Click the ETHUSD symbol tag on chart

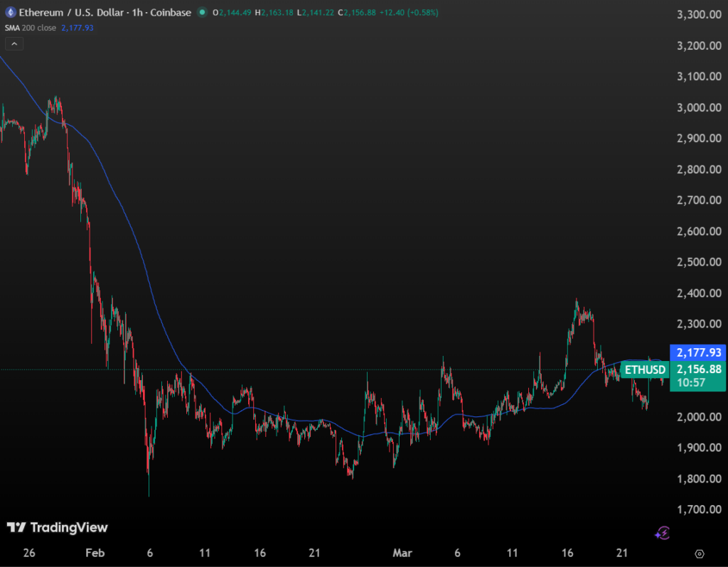pos(646,369)
